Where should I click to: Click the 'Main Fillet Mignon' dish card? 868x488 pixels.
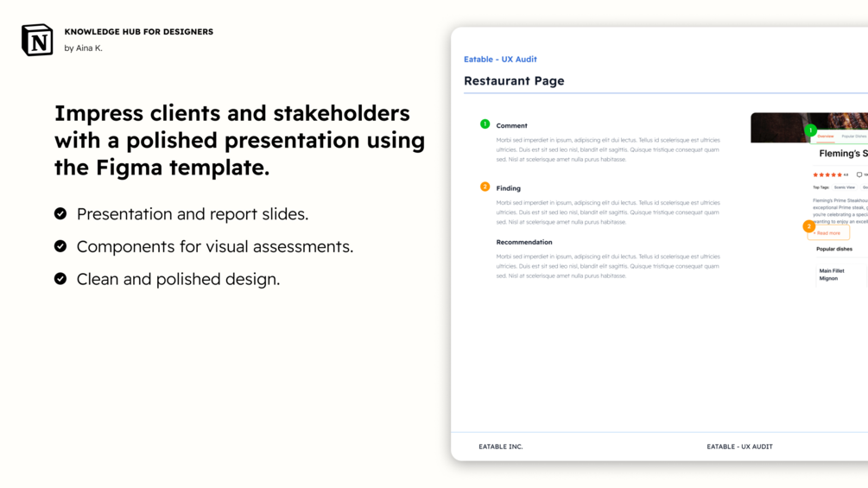coord(839,275)
